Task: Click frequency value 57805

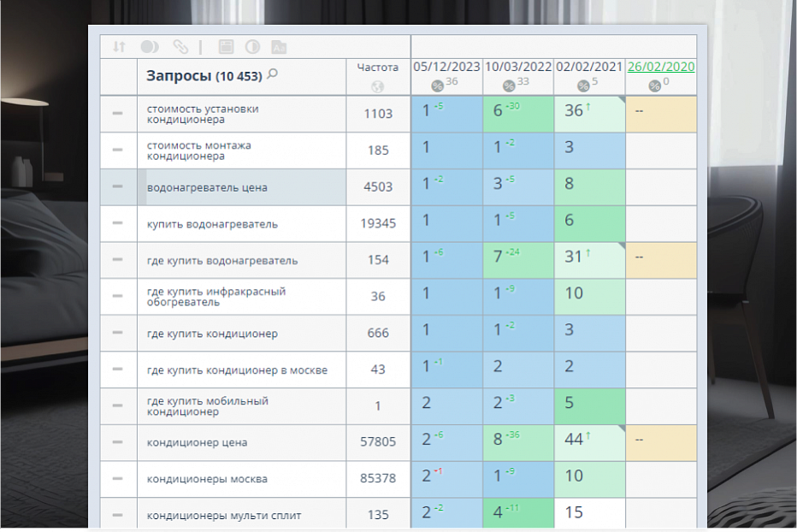Action: 378,441
